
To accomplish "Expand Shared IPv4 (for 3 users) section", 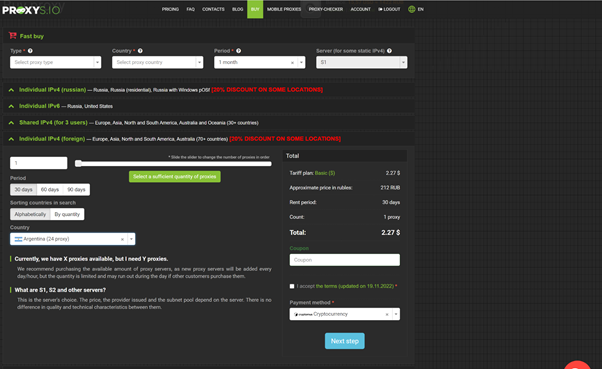I will [x=209, y=123].
